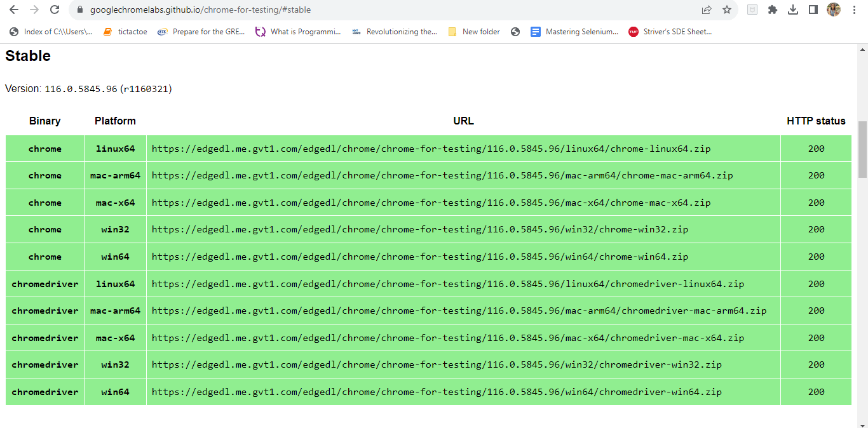Click the HTTP status column header
868x428 pixels.
coord(816,121)
